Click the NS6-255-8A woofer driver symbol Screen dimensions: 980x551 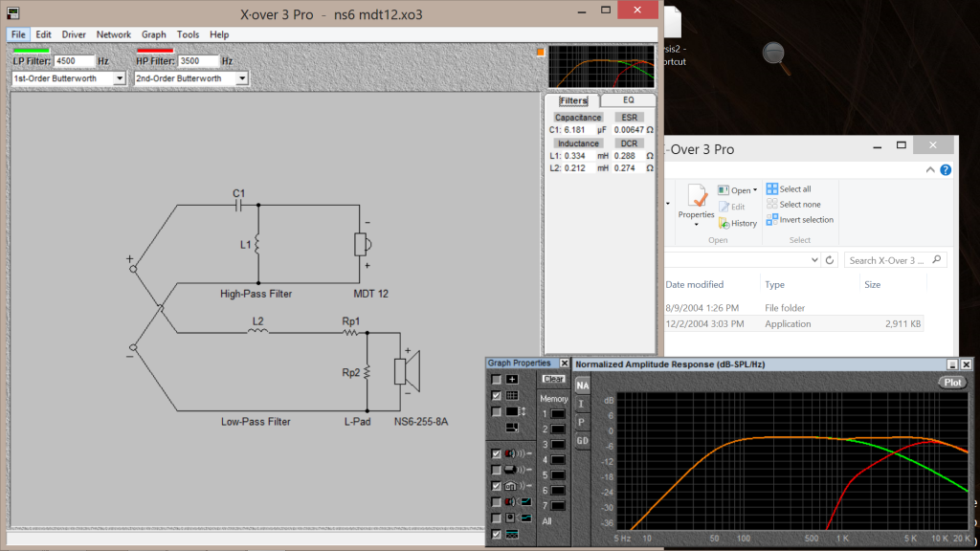[407, 371]
